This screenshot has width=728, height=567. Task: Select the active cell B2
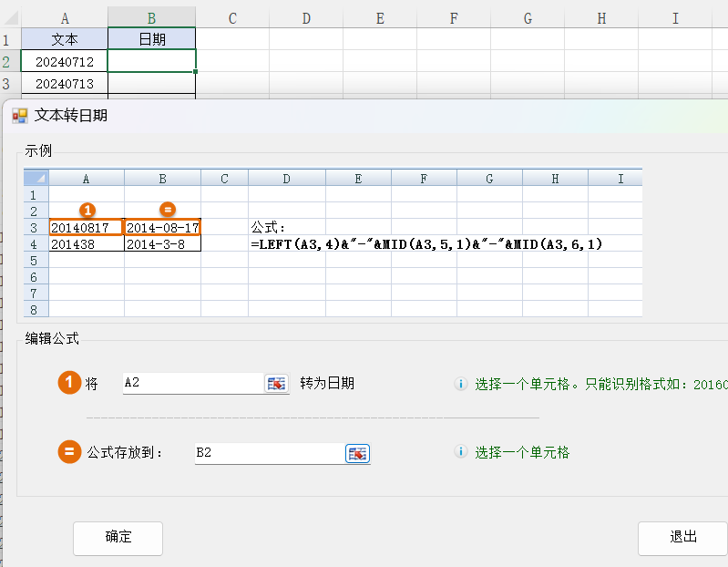click(151, 61)
